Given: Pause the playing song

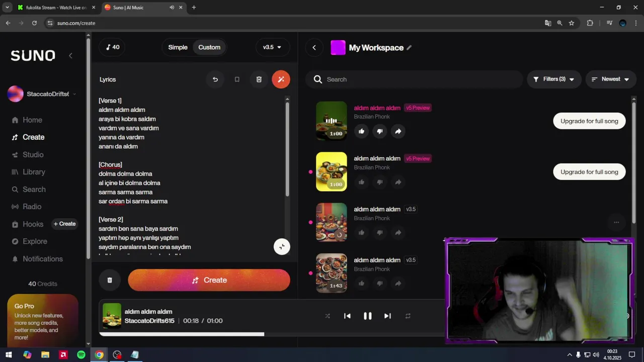Looking at the screenshot, I should [x=368, y=316].
